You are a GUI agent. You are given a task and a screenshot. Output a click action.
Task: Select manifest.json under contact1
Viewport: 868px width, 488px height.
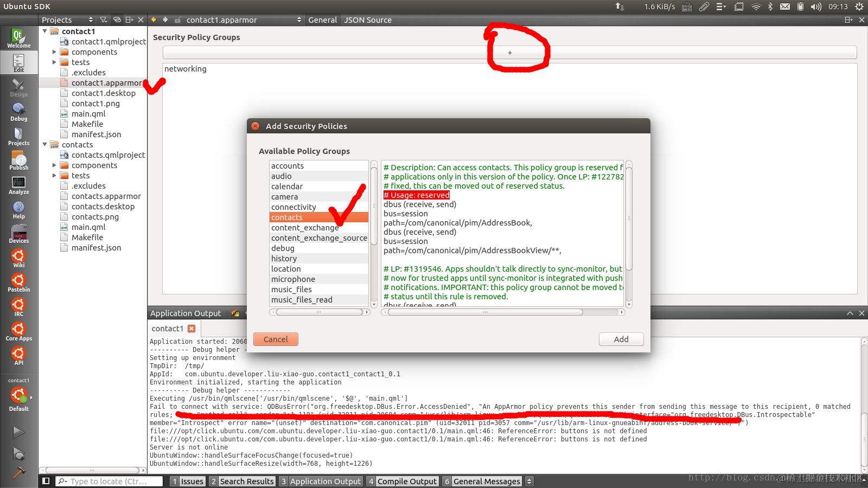[x=96, y=134]
